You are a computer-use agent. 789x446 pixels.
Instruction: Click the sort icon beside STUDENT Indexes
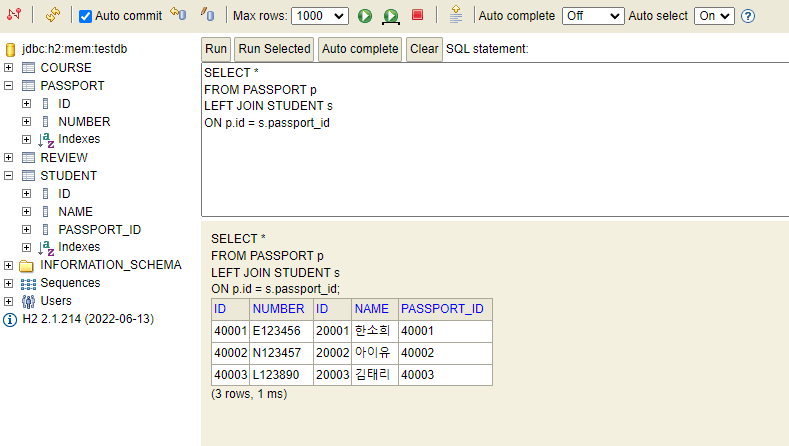pyautogui.click(x=46, y=248)
